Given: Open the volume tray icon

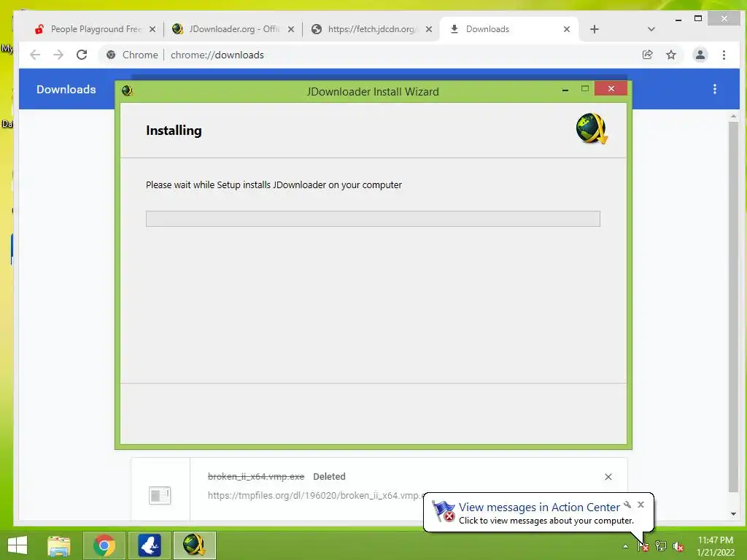Looking at the screenshot, I should coord(678,546).
